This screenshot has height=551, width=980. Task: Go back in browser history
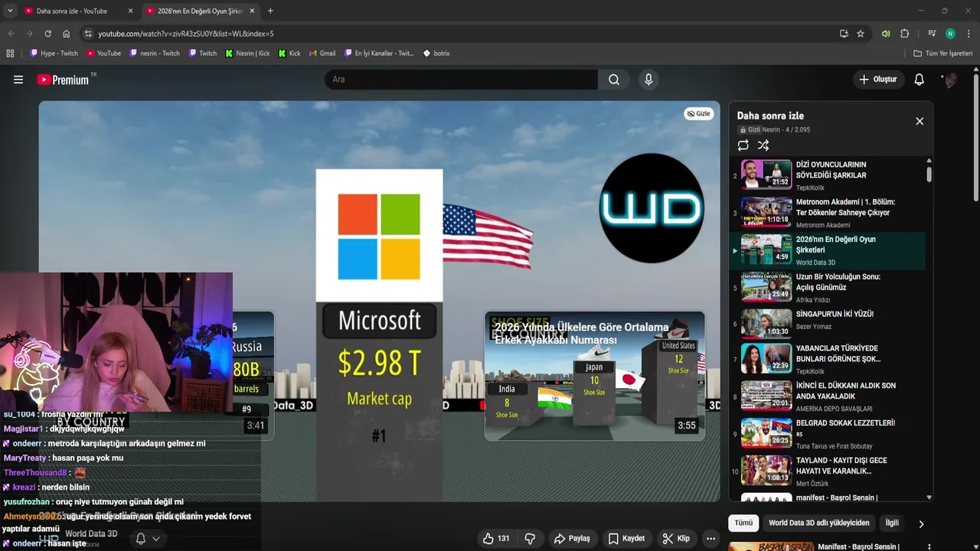(11, 34)
